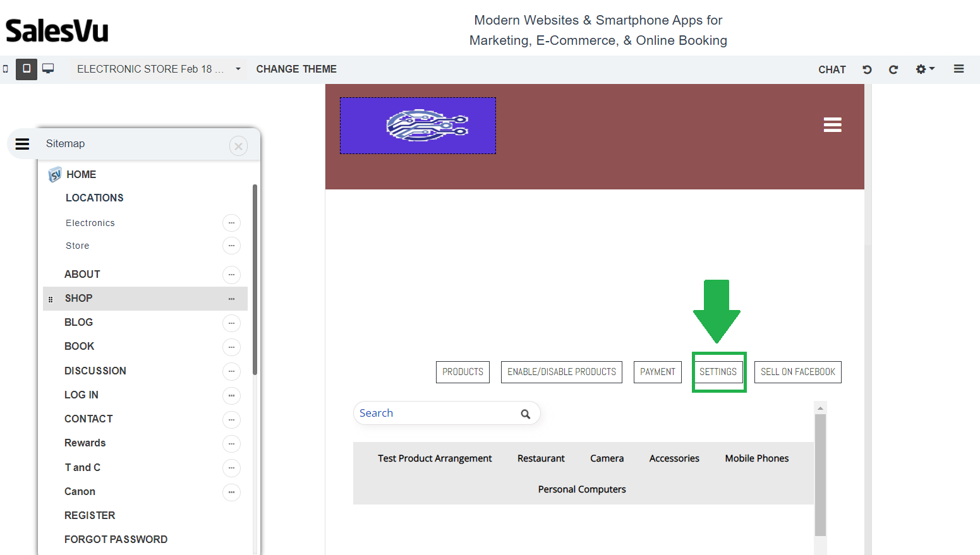Expand the ELECTRONIC STORE site dropdown
The height and width of the screenshot is (555, 980).
238,69
